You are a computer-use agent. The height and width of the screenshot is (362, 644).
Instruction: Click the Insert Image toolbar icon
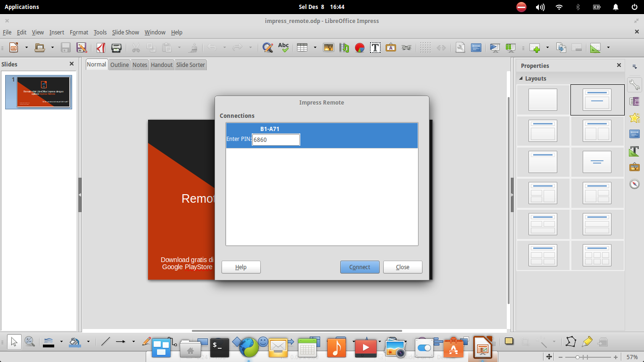(x=328, y=47)
